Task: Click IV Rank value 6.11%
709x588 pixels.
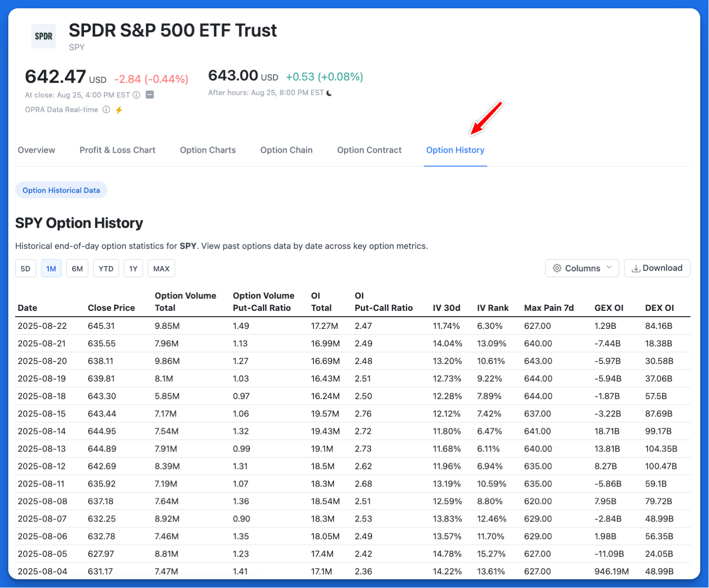Action: click(488, 449)
